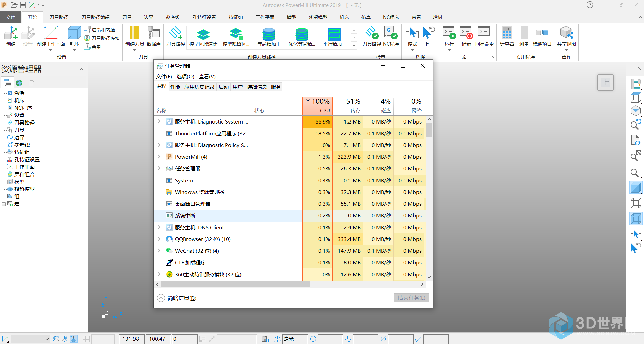The height and width of the screenshot is (344, 644).
Task: Expand the 宏 tree node
Action: (4, 204)
